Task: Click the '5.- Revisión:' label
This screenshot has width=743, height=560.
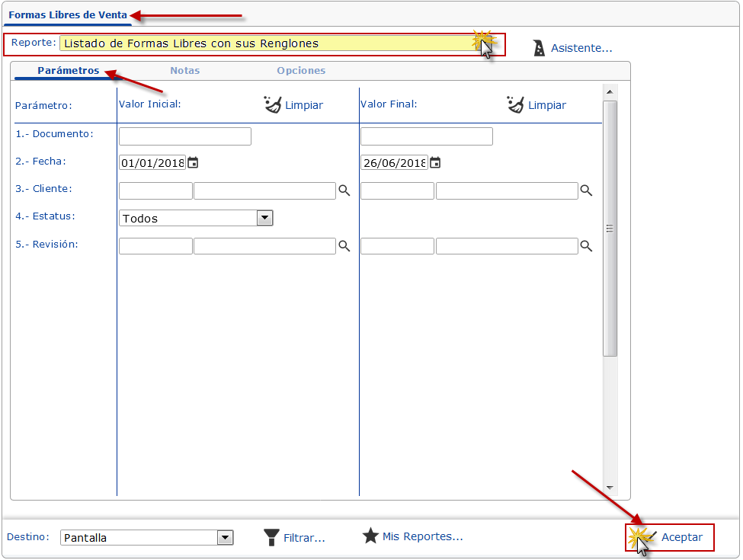Action: coord(46,245)
